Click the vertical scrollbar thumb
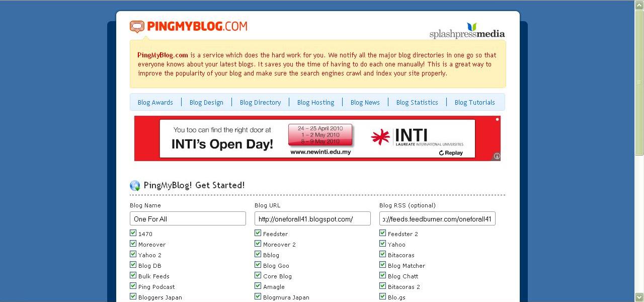The height and width of the screenshot is (302, 644). coord(639,82)
